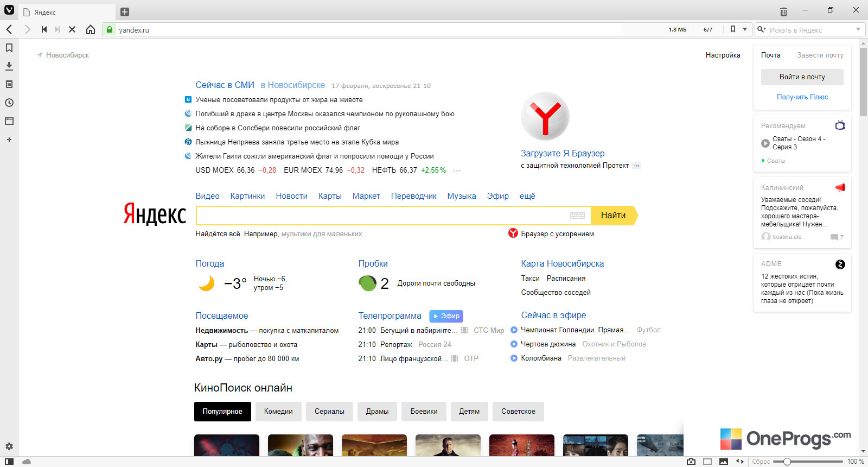Toggle the side panel from the status bar
Screen dimensions: 868x467
(x=9, y=462)
